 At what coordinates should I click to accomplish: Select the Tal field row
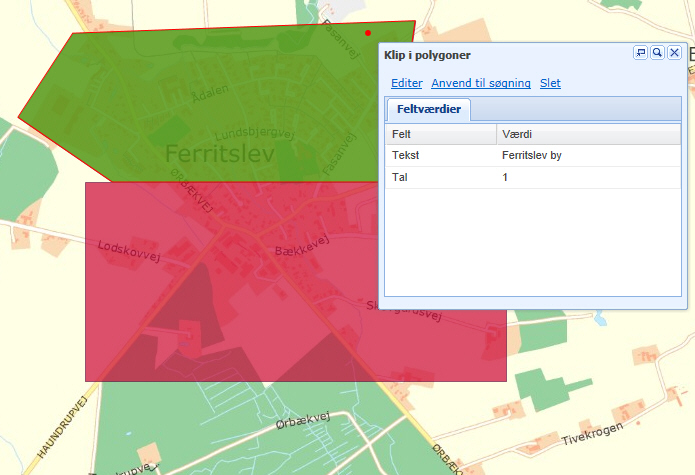coord(533,178)
